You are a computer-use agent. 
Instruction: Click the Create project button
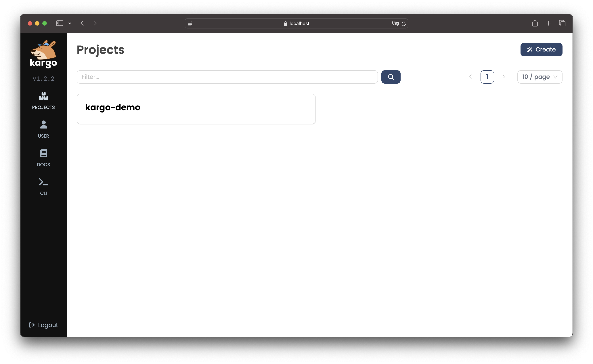coord(541,50)
